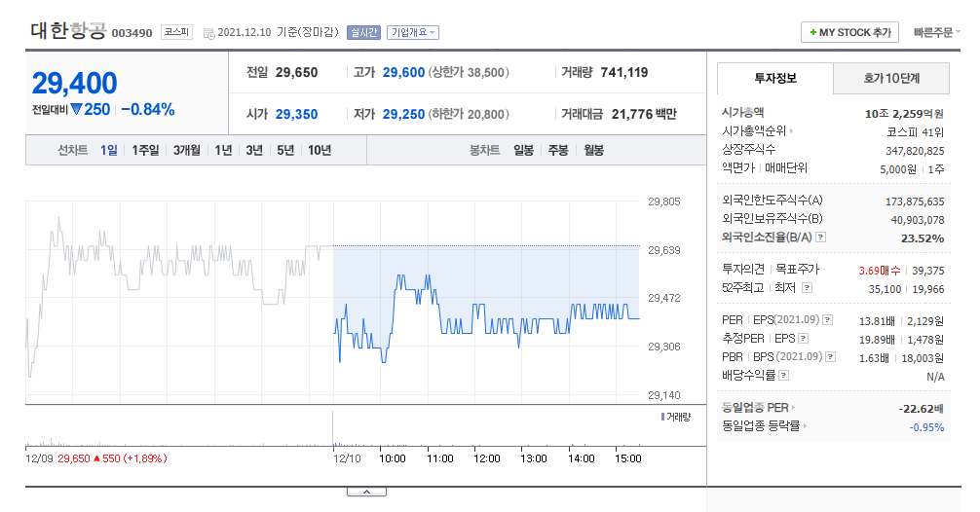980x512 pixels.
Task: Click the current price 29,400
Action: click(74, 83)
